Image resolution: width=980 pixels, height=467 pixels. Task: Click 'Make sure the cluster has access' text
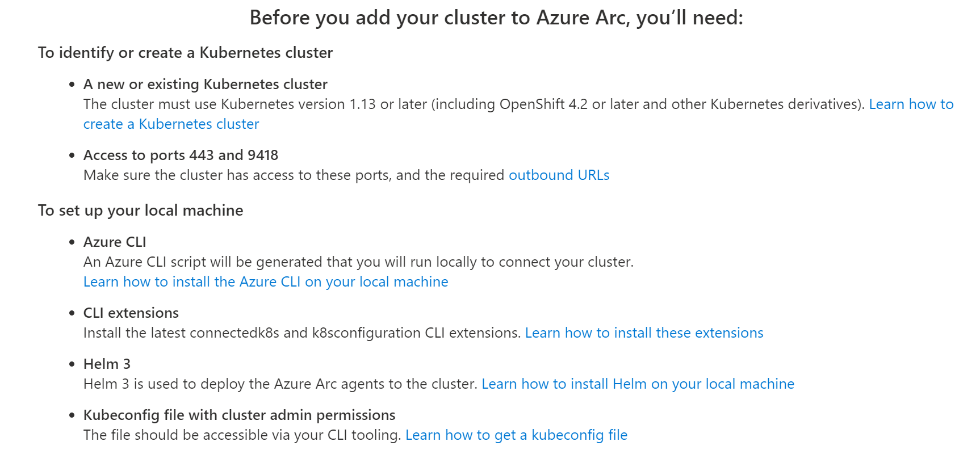point(294,175)
